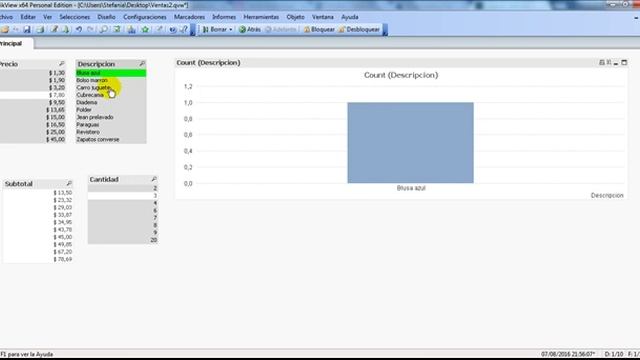Click the Borrar selections button
The height and width of the screenshot is (360, 640).
[x=215, y=29]
